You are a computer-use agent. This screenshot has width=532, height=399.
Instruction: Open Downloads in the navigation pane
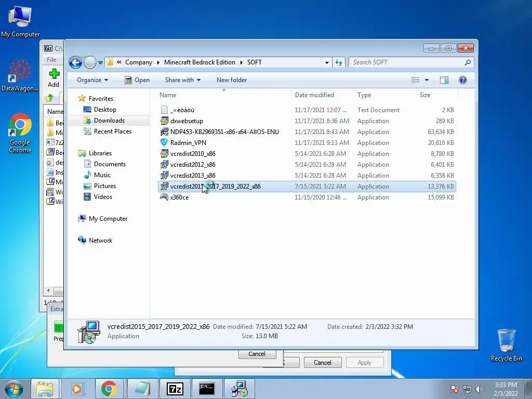click(109, 121)
